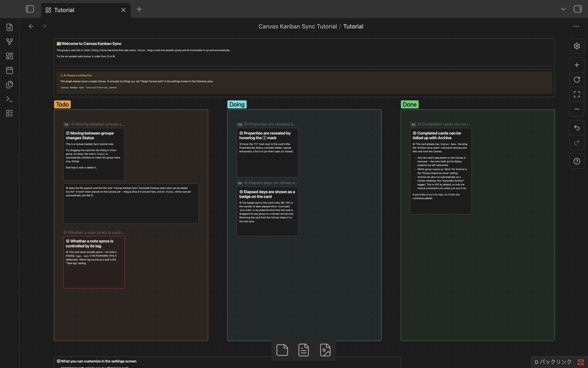
Task: Navigate forward with the right arrow
Action: click(x=44, y=26)
